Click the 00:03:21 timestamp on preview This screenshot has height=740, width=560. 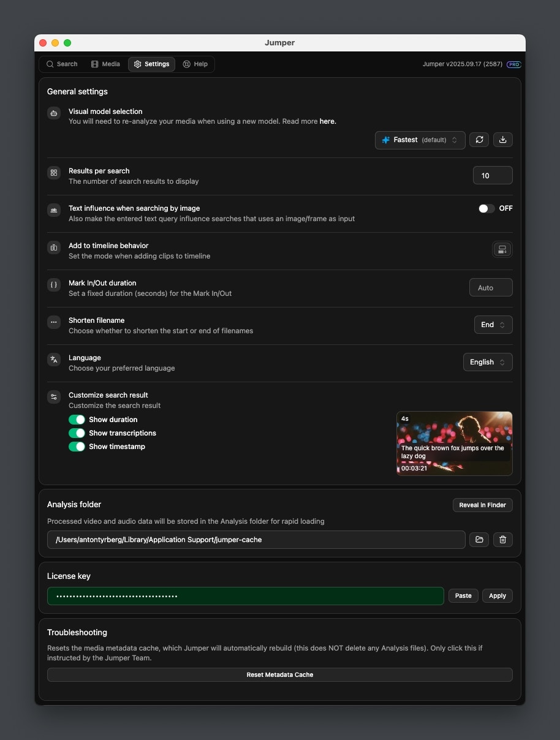(x=414, y=469)
